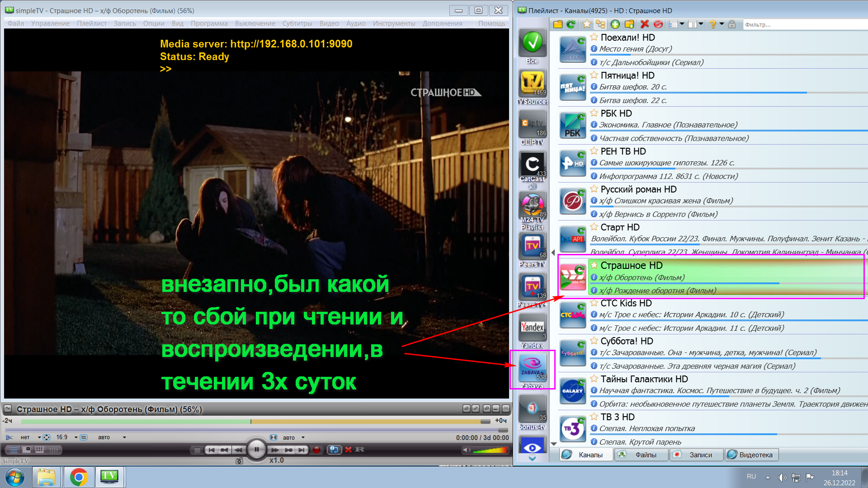Toggle favorite star for ТВ 3 HD
The image size is (868, 488).
tap(594, 417)
